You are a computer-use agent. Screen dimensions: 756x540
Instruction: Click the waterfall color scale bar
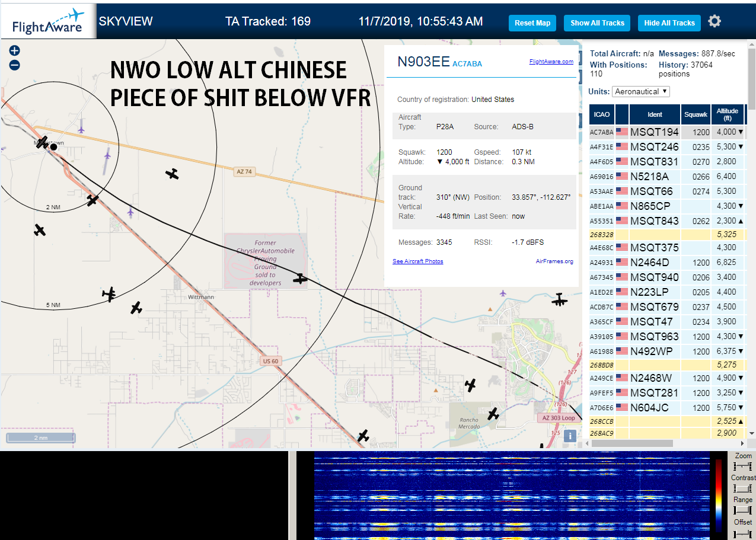(719, 495)
